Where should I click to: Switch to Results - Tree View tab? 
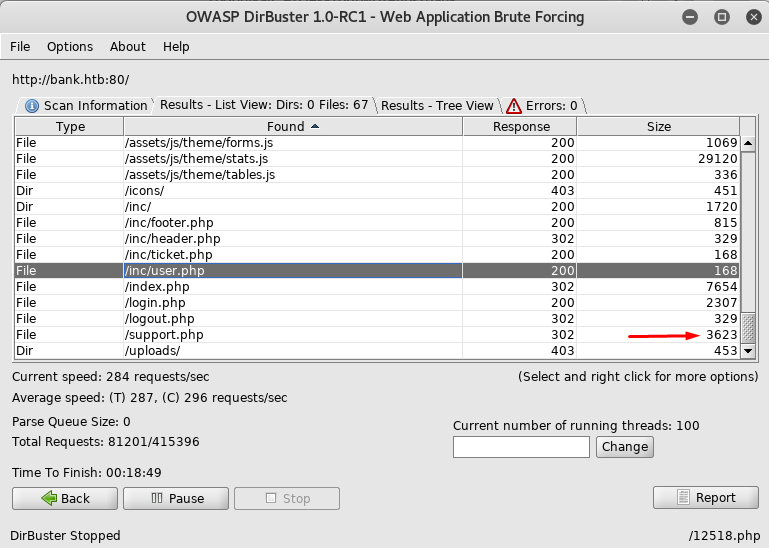coord(437,105)
